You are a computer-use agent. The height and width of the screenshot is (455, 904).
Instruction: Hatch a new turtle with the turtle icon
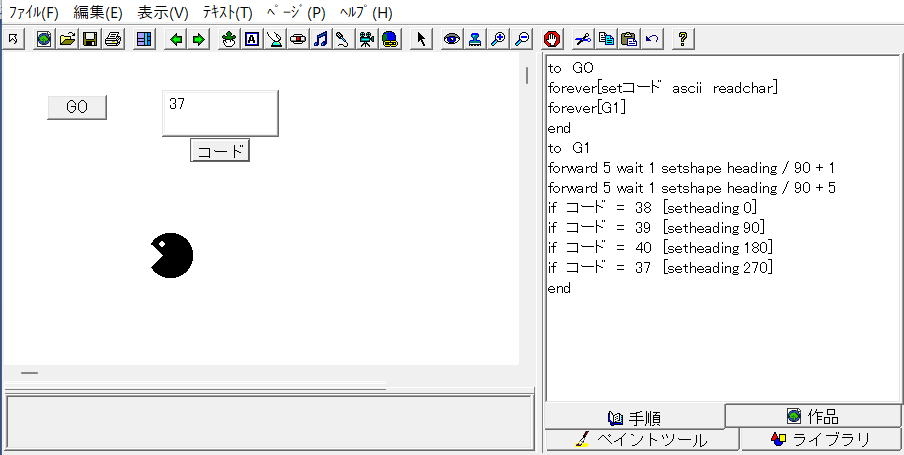click(x=229, y=39)
